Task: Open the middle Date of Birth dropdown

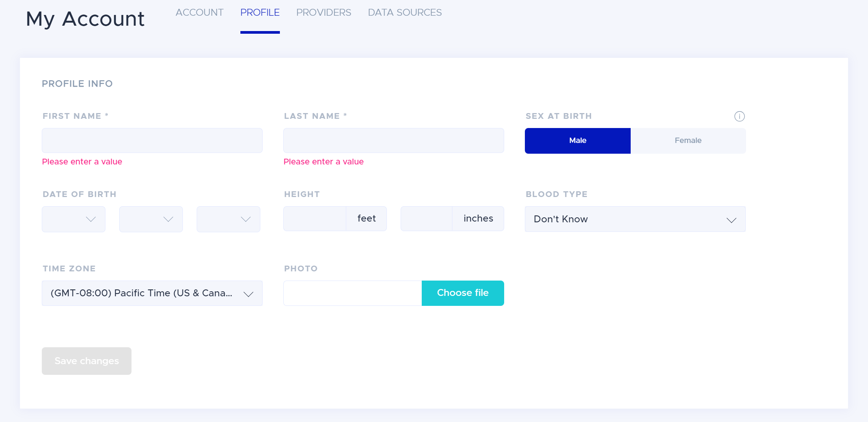Action: click(x=151, y=219)
